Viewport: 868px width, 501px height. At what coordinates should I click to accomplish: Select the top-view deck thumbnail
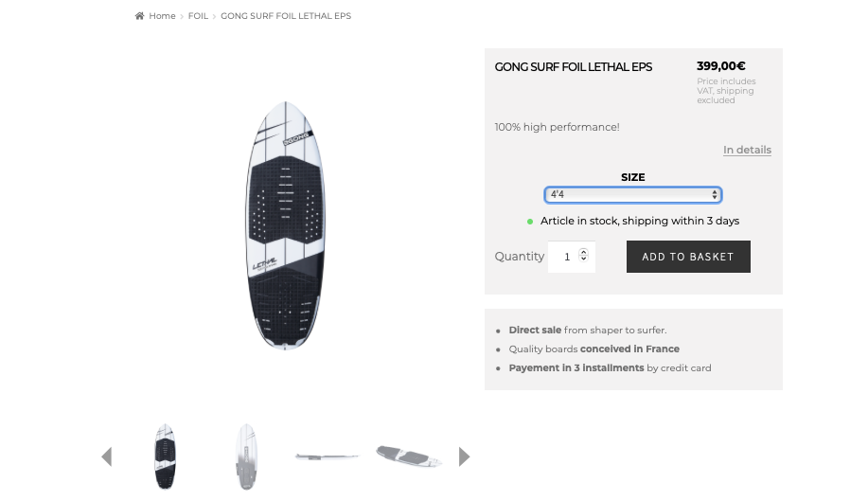pyautogui.click(x=165, y=456)
